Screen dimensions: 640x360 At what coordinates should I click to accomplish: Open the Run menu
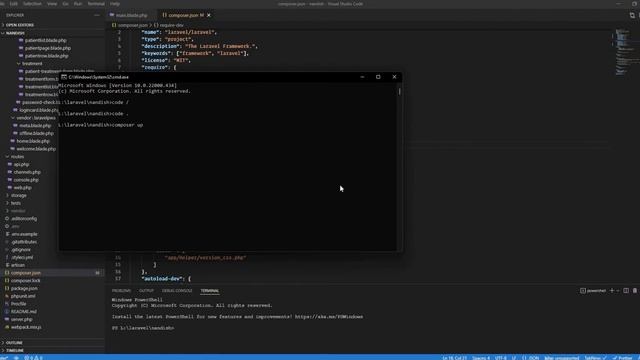[x=78, y=4]
